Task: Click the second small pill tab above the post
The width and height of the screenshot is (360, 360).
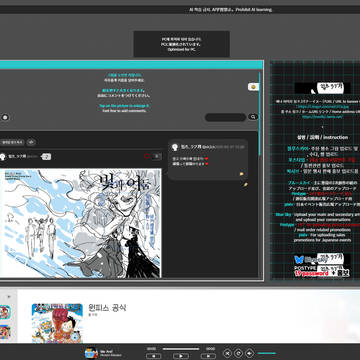Action: (x=31, y=142)
